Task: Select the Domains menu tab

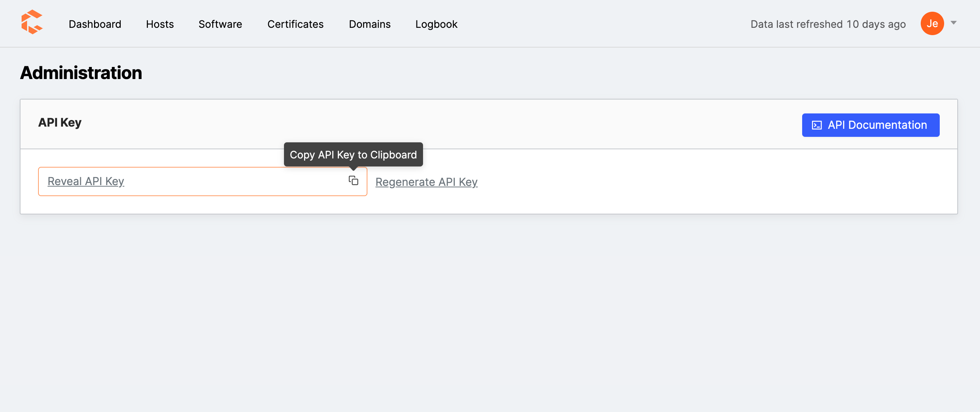Action: pyautogui.click(x=369, y=23)
